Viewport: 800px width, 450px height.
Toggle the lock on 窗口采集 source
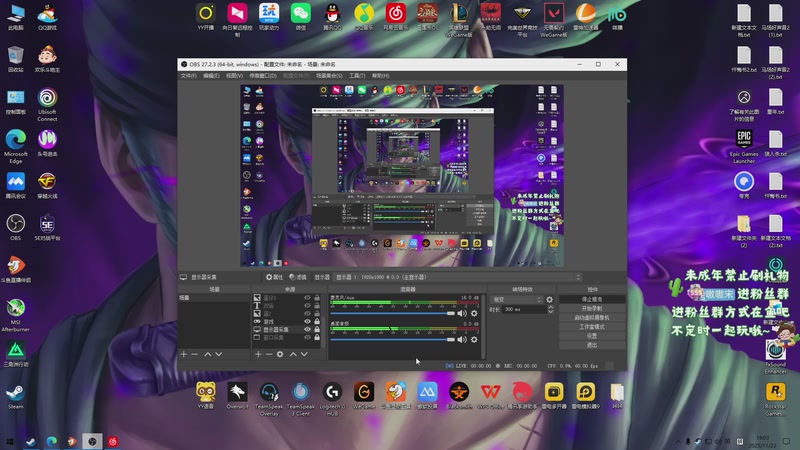[x=317, y=337]
